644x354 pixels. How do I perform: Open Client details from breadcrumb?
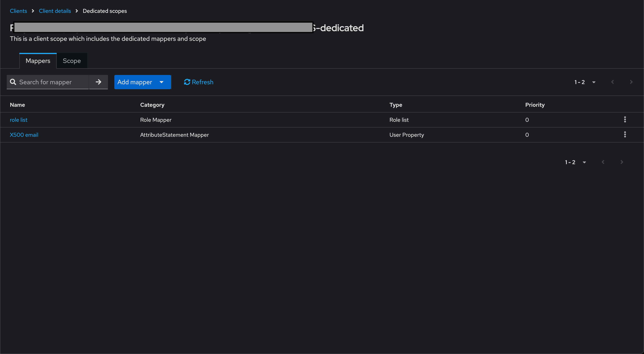click(55, 11)
